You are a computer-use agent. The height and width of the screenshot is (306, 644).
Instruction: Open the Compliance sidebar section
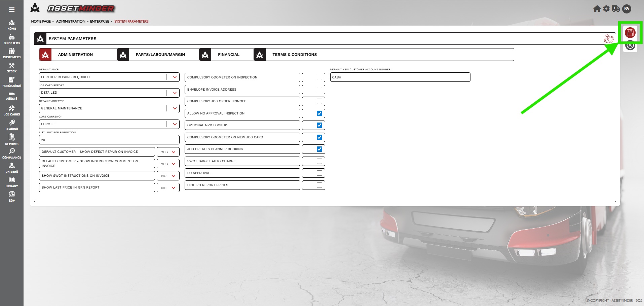click(12, 154)
